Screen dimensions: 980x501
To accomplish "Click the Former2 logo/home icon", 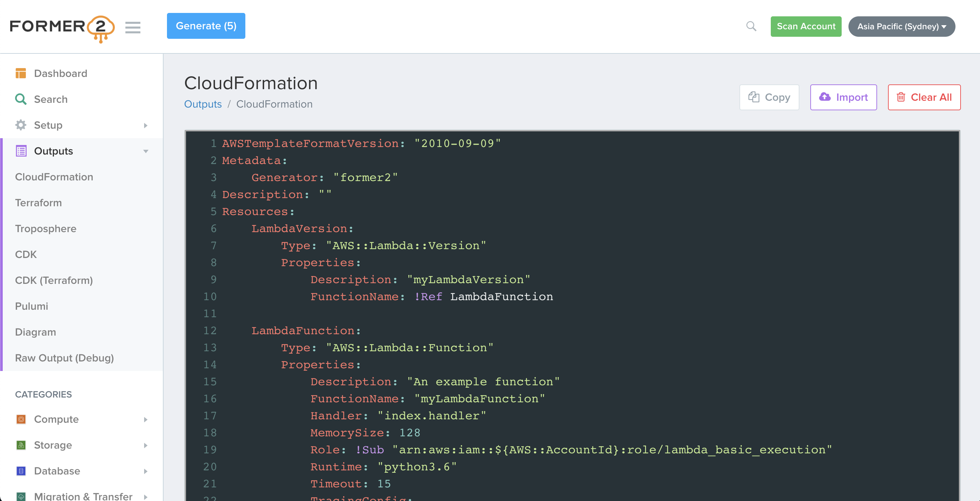I will coord(61,27).
